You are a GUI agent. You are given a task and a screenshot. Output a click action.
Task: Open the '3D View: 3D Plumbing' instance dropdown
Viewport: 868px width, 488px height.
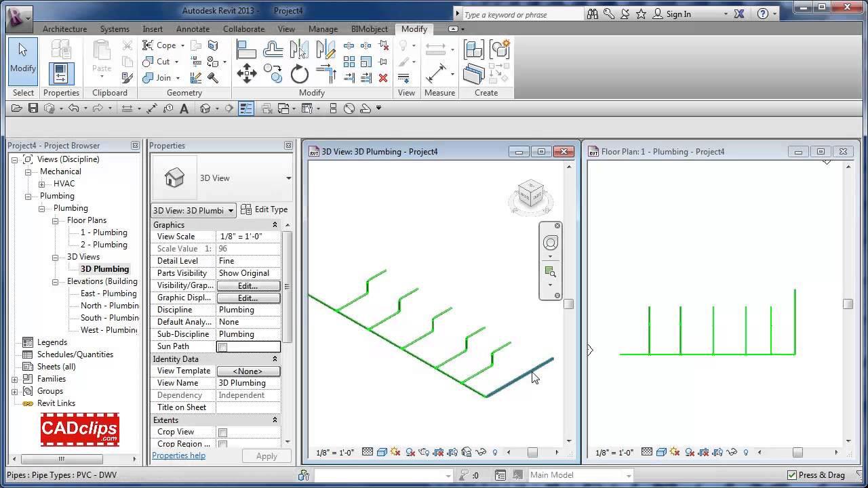[194, 210]
